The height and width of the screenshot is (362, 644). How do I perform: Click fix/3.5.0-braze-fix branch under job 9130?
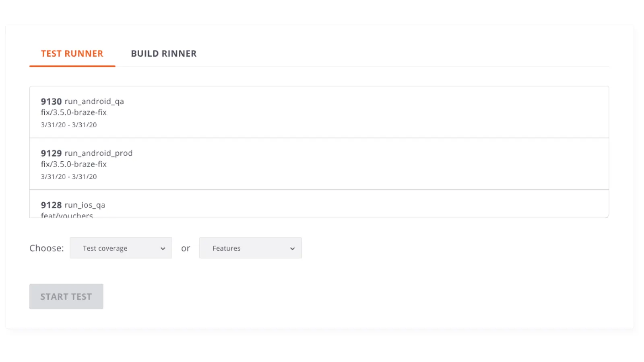point(74,113)
